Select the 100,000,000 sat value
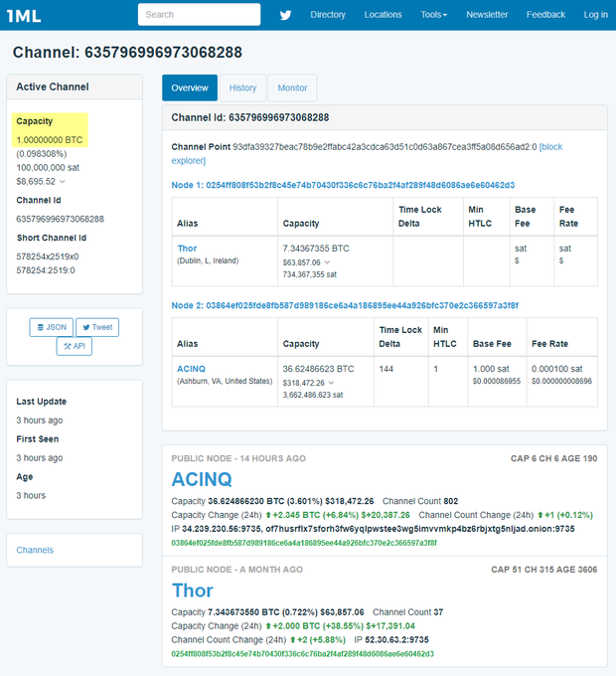 48,168
